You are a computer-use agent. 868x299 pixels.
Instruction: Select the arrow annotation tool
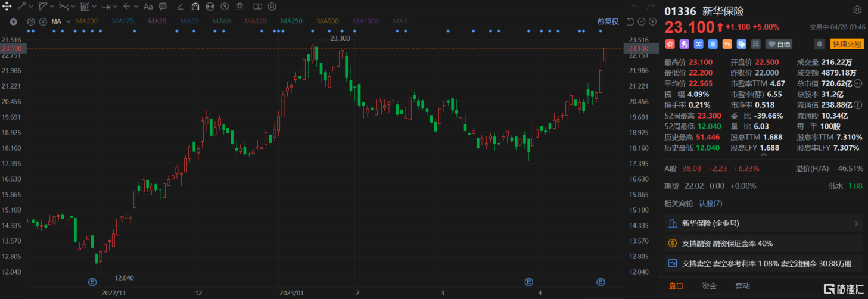[126, 7]
